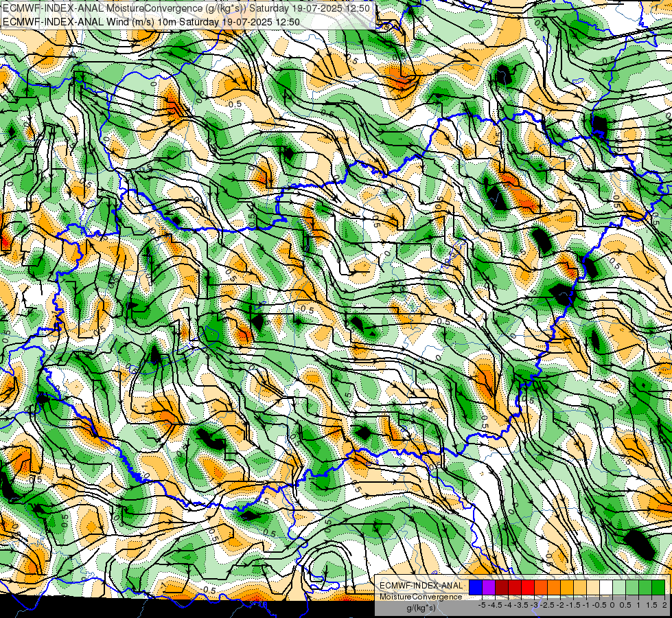Viewport: 672px width, 618px height.
Task: Click the orange swatch between -2.5 and -2
Action: (554, 587)
